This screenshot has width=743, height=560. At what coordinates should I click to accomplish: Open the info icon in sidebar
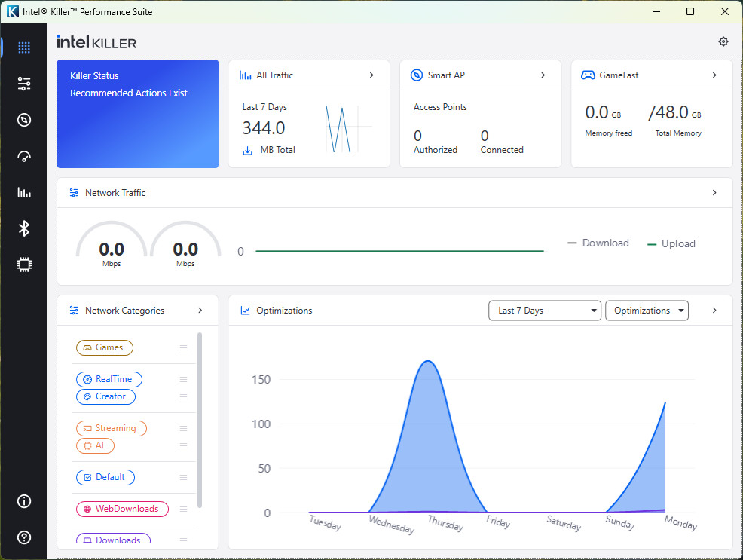pyautogui.click(x=24, y=501)
